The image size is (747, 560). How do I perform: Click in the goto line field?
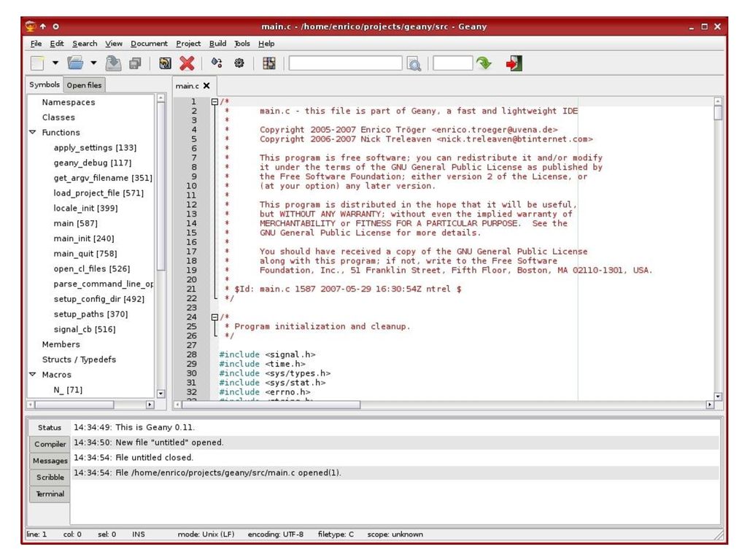(452, 63)
